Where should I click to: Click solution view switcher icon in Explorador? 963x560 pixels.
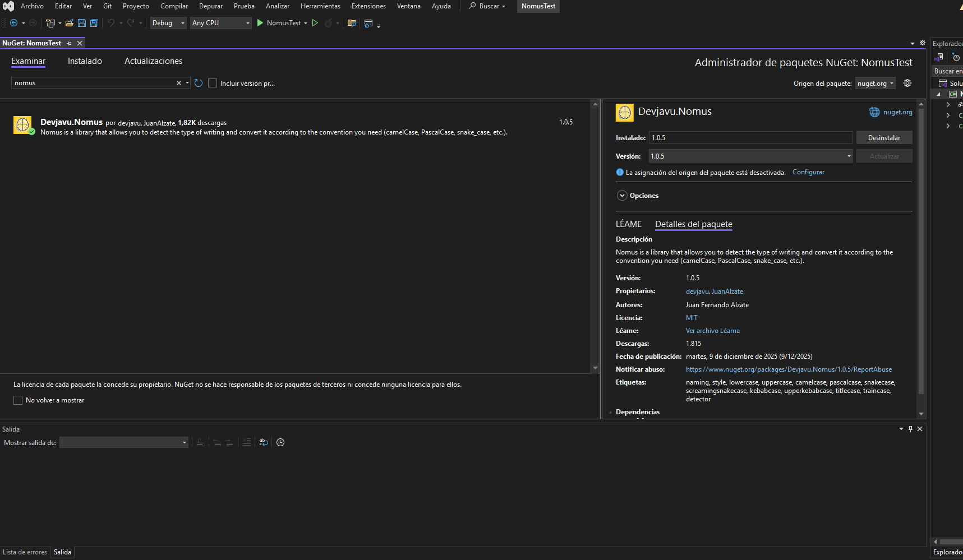click(x=939, y=57)
